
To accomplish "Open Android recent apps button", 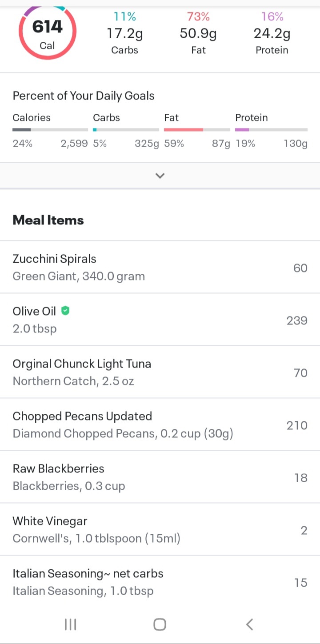I will pyautogui.click(x=70, y=624).
